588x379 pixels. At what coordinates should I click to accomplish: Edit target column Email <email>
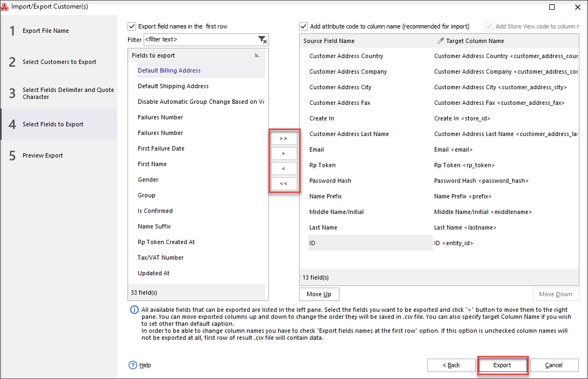454,149
